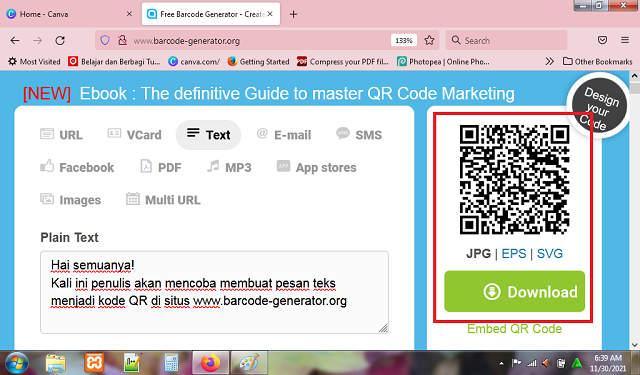The width and height of the screenshot is (640, 375).
Task: Click the green Download button
Action: 514,291
